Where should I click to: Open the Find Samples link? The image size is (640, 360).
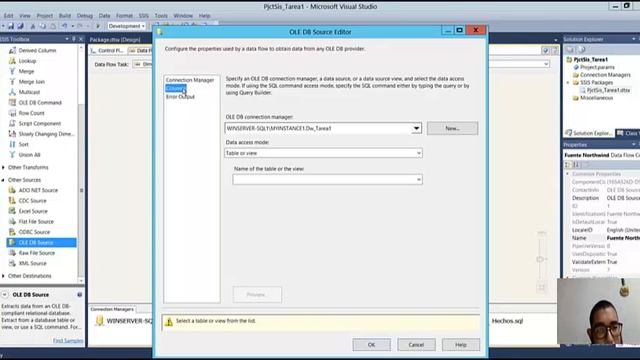click(x=68, y=340)
